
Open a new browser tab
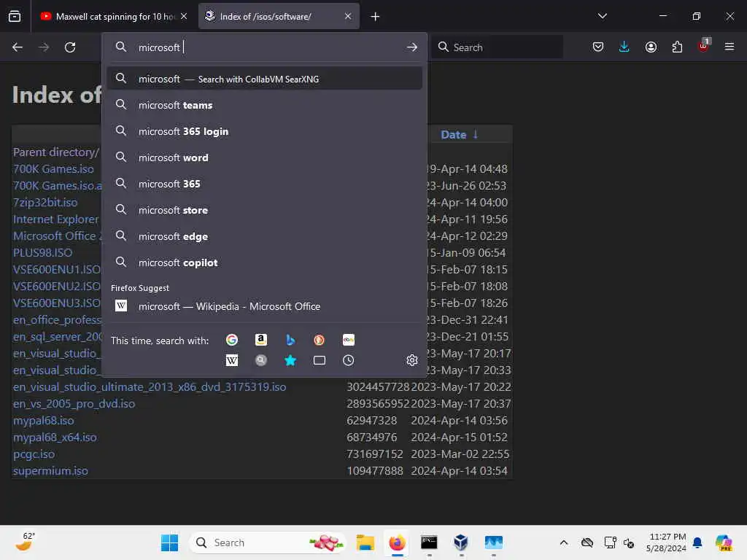click(376, 17)
